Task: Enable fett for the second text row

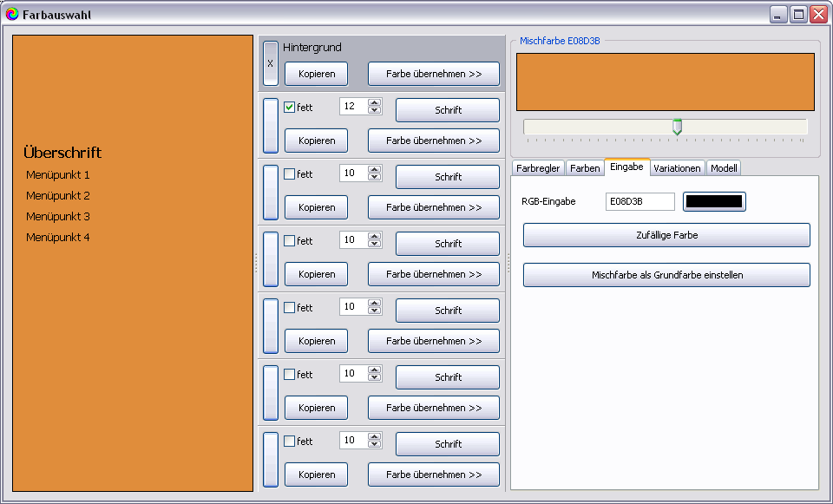Action: pos(290,174)
